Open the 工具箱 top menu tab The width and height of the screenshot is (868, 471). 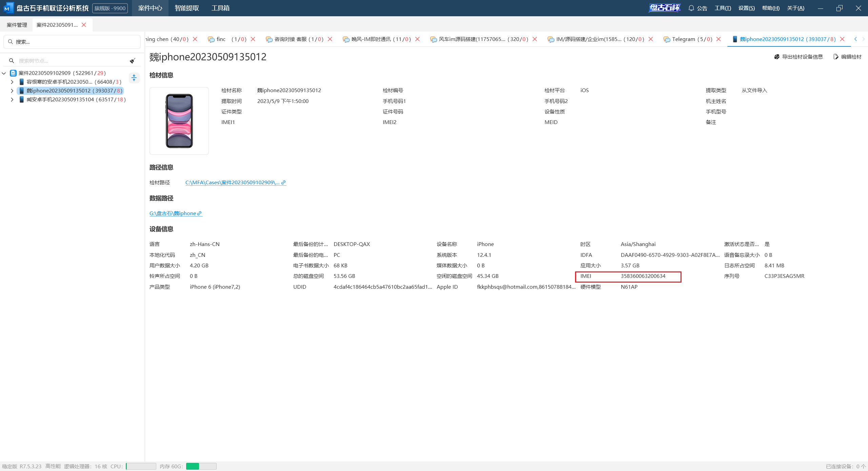coord(220,8)
